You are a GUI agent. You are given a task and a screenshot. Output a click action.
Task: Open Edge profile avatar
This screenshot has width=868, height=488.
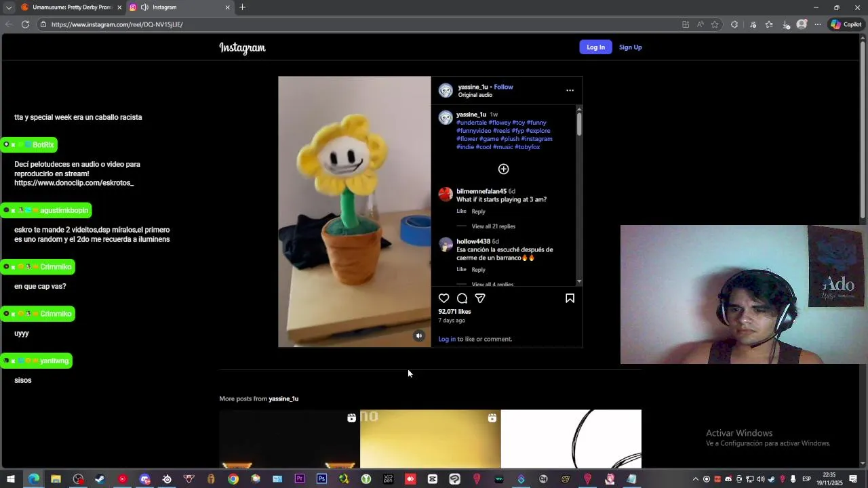tap(802, 24)
